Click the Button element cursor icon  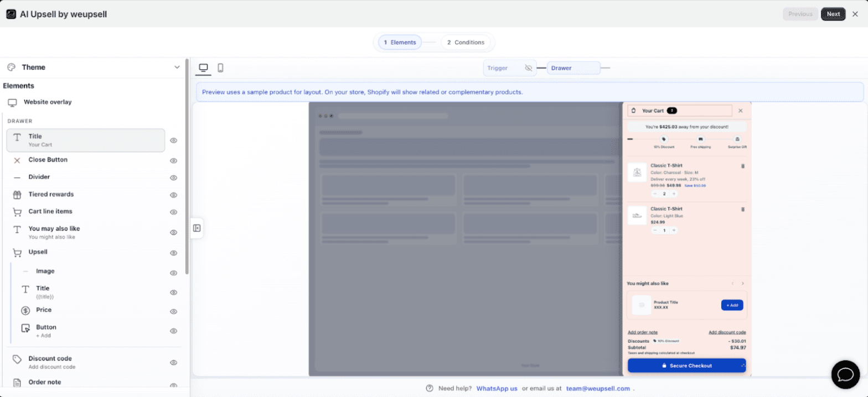[25, 328]
